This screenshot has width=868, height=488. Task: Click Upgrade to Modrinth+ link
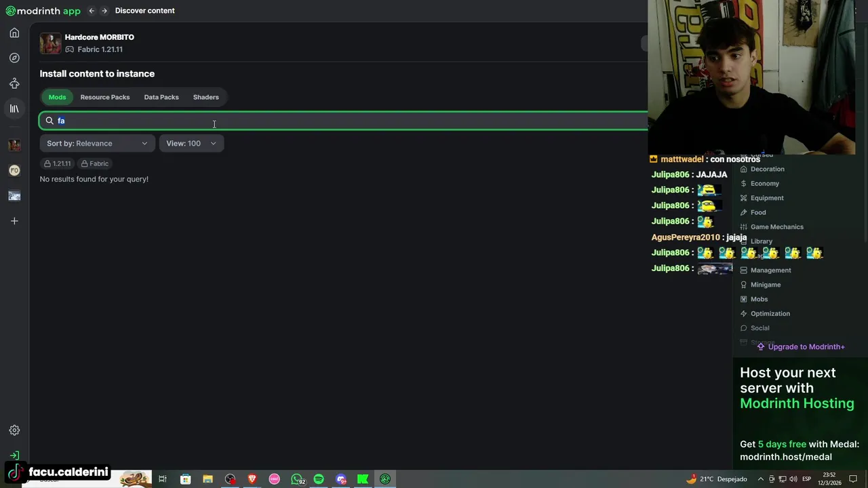click(x=801, y=347)
